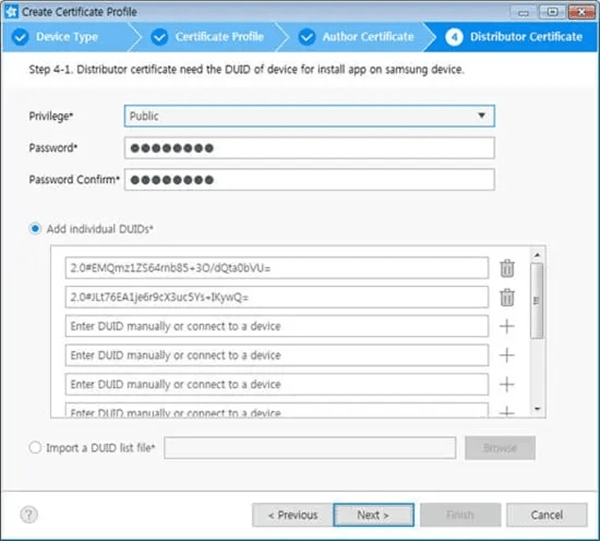Click the Device Type step checkmark icon
The width and height of the screenshot is (600, 541).
19,37
